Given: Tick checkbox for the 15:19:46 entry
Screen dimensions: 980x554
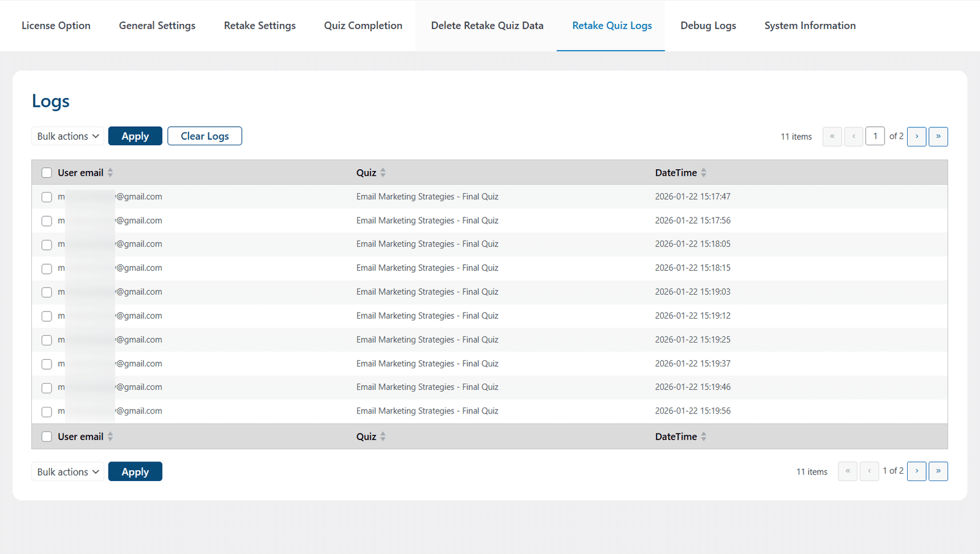Looking at the screenshot, I should [x=47, y=388].
